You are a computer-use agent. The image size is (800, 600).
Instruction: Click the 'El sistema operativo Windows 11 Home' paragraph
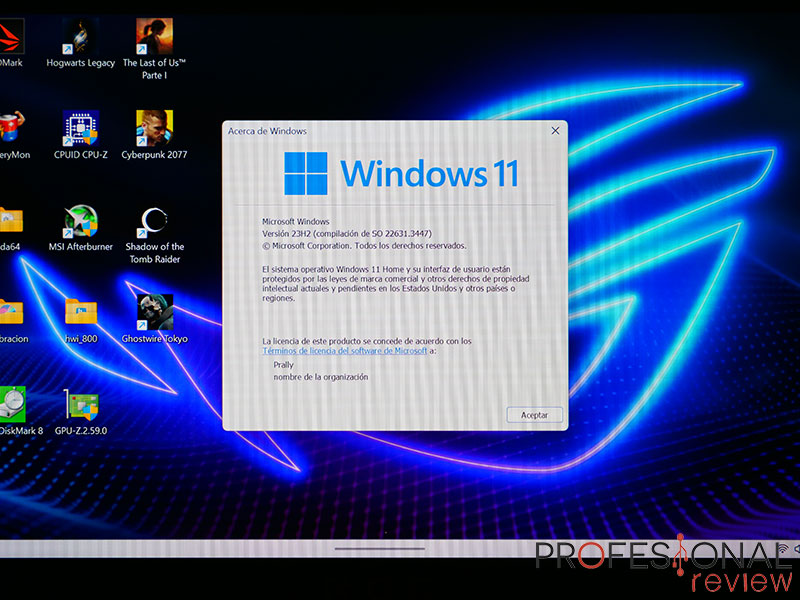[x=395, y=284]
